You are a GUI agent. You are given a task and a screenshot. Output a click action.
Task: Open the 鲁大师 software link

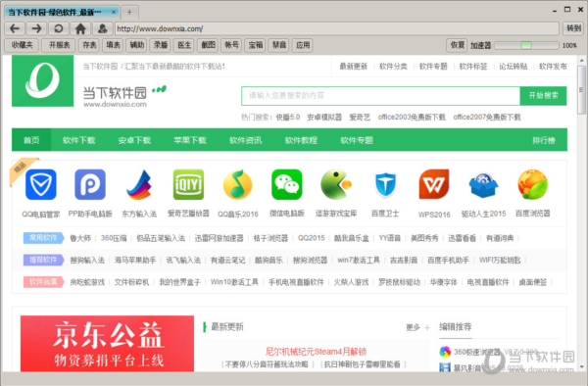[x=80, y=238]
